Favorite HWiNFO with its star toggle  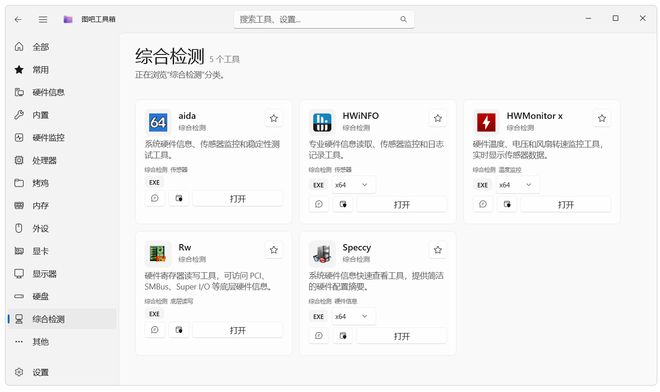[438, 118]
